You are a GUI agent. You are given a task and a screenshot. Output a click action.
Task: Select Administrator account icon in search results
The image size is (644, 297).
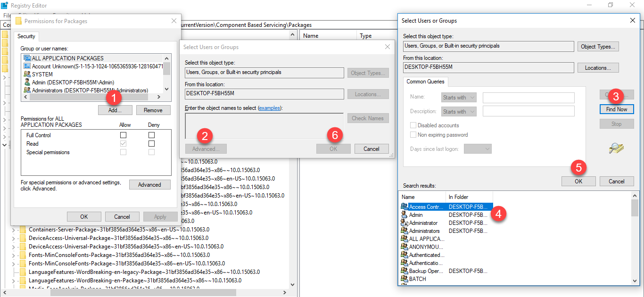404,223
